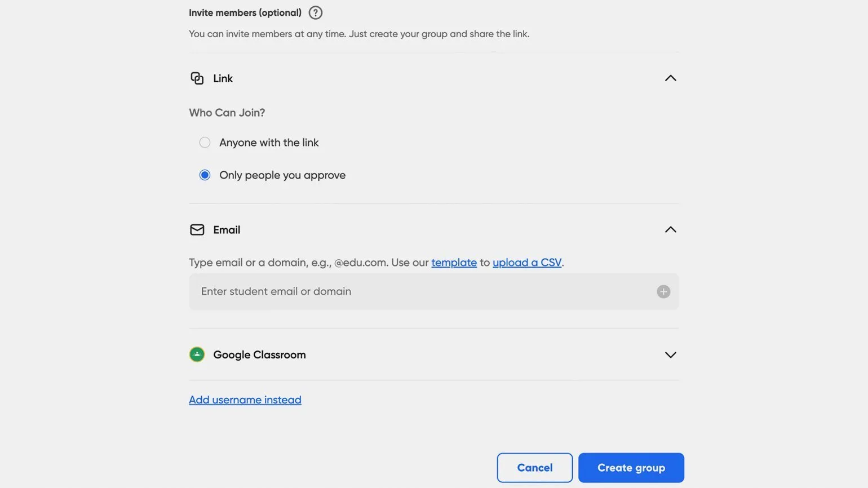868x488 pixels.
Task: Click the Google Classroom logo icon
Action: [x=197, y=354]
